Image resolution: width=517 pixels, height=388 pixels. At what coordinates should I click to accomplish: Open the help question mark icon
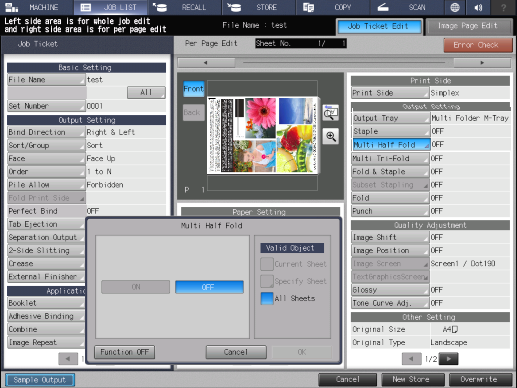coord(503,7)
